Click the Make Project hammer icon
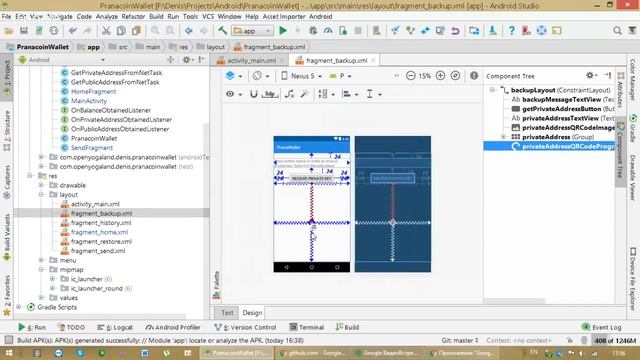This screenshot has height=360, width=640. tap(222, 31)
